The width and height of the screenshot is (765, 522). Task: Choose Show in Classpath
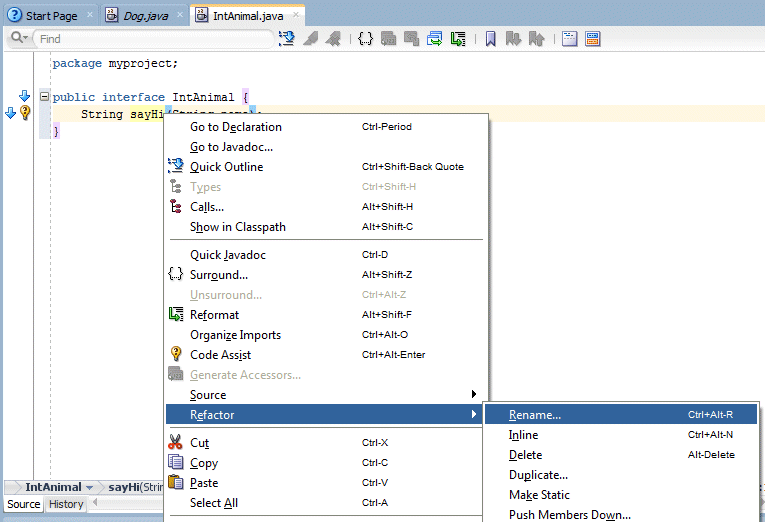tap(326, 227)
